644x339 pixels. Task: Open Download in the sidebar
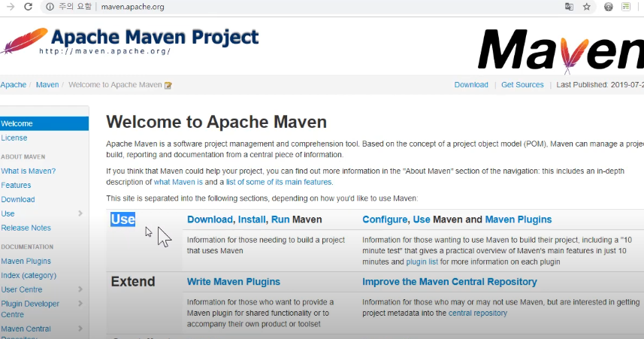[18, 199]
